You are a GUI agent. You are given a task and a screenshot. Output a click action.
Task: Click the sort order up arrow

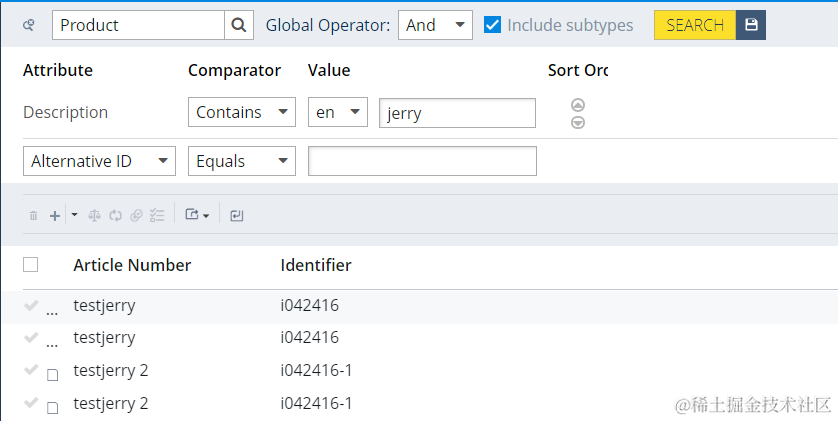(x=578, y=105)
